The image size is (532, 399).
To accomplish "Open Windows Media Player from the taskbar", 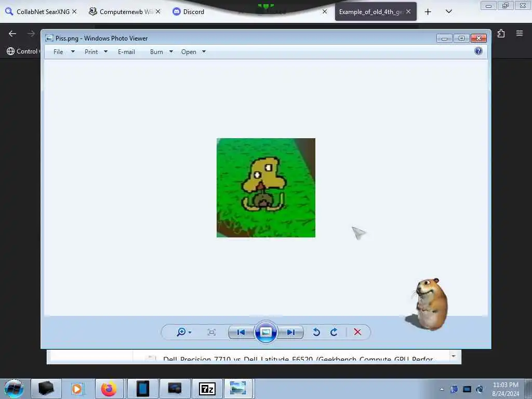I will click(x=77, y=389).
